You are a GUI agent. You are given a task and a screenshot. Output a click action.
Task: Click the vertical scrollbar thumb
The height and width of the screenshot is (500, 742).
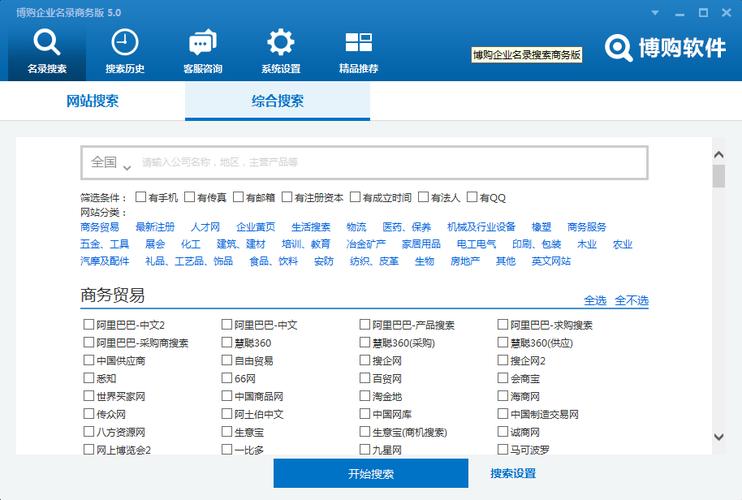[719, 176]
